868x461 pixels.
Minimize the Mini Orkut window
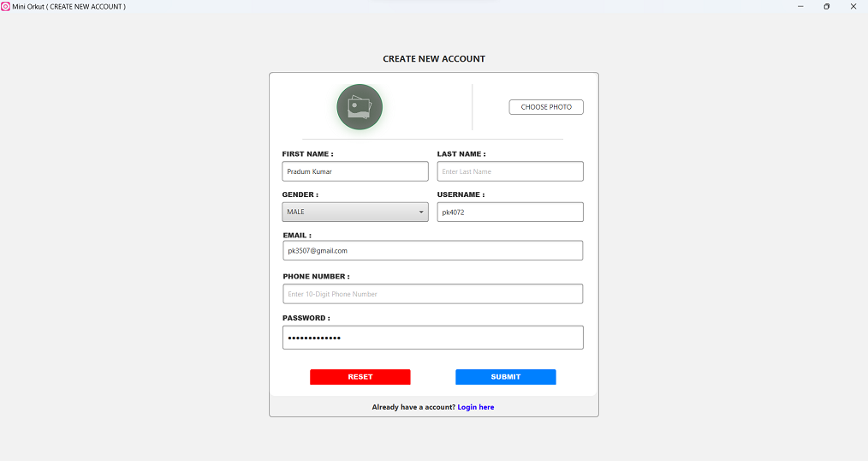click(x=800, y=7)
